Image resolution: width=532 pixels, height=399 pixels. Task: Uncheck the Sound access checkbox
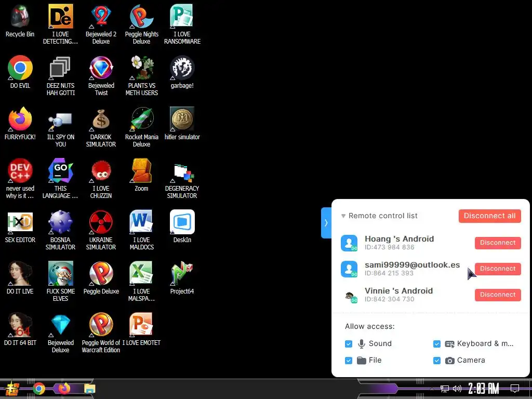coord(349,344)
